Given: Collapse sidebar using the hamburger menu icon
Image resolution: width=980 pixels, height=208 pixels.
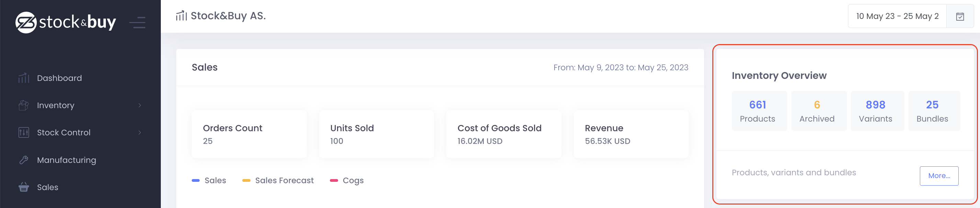Looking at the screenshot, I should tap(137, 22).
